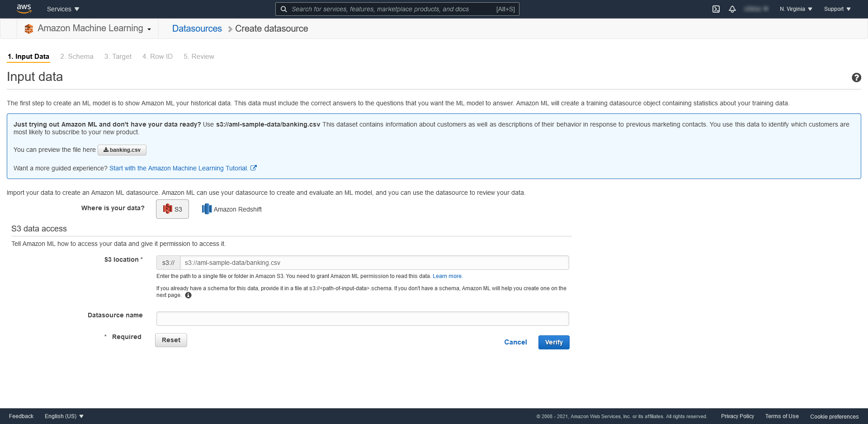The width and height of the screenshot is (868, 424).
Task: Open the English (US) language dropdown
Action: [64, 416]
